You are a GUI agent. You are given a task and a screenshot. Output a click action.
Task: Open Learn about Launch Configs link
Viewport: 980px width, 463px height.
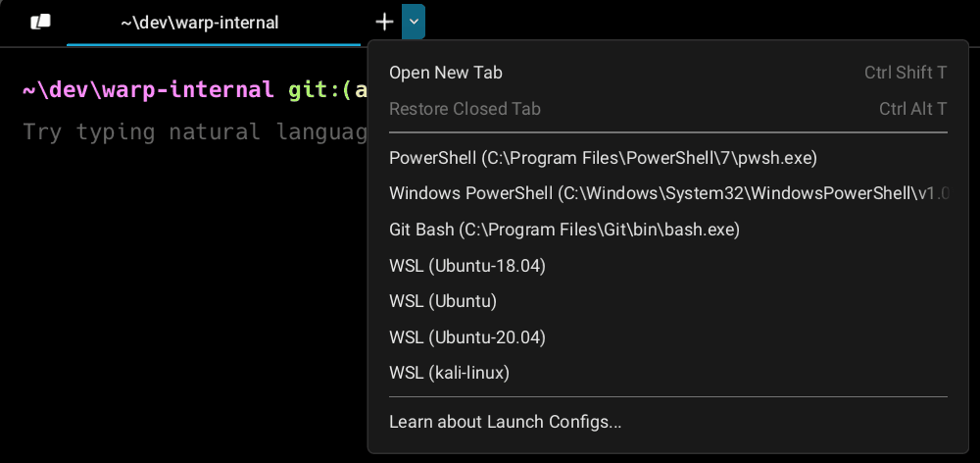505,423
